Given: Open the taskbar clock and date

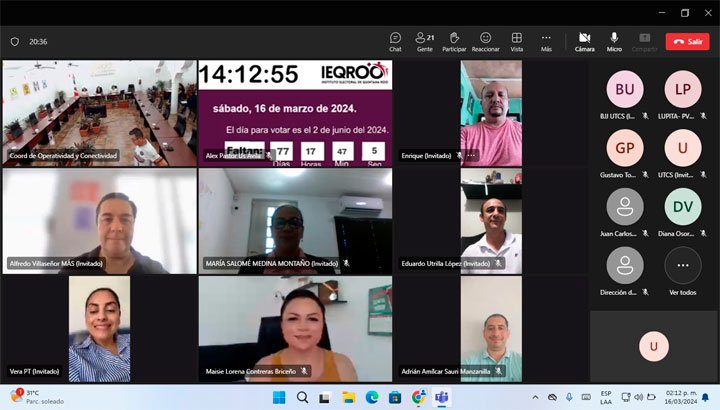Looking at the screenshot, I should click(681, 398).
